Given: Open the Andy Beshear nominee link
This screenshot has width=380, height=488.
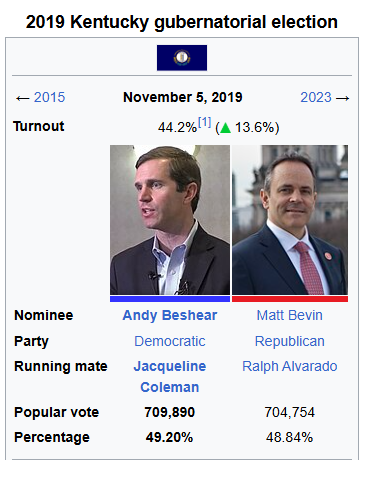Looking at the screenshot, I should pyautogui.click(x=170, y=315).
